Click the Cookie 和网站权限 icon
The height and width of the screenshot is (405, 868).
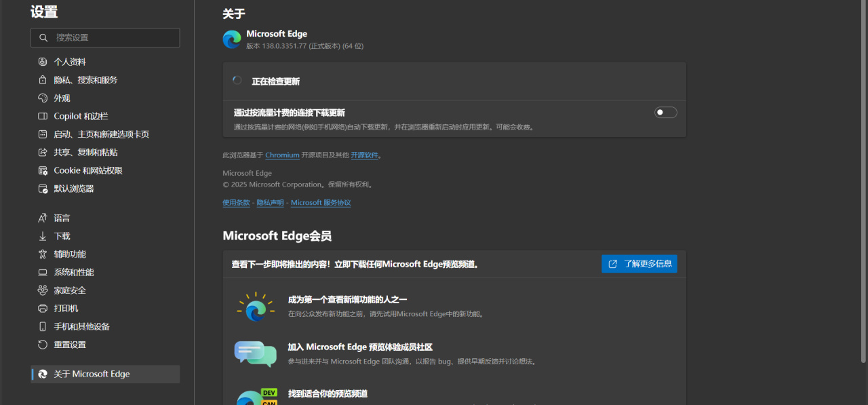coord(43,170)
